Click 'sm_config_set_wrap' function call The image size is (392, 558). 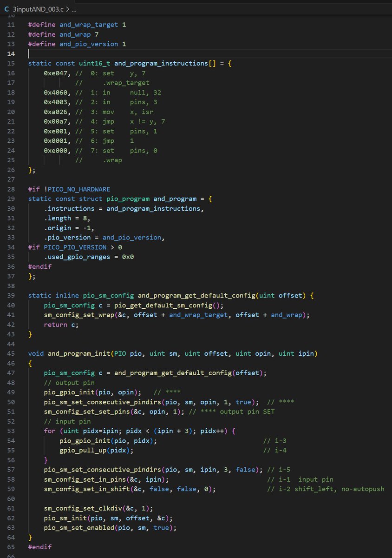click(x=79, y=315)
